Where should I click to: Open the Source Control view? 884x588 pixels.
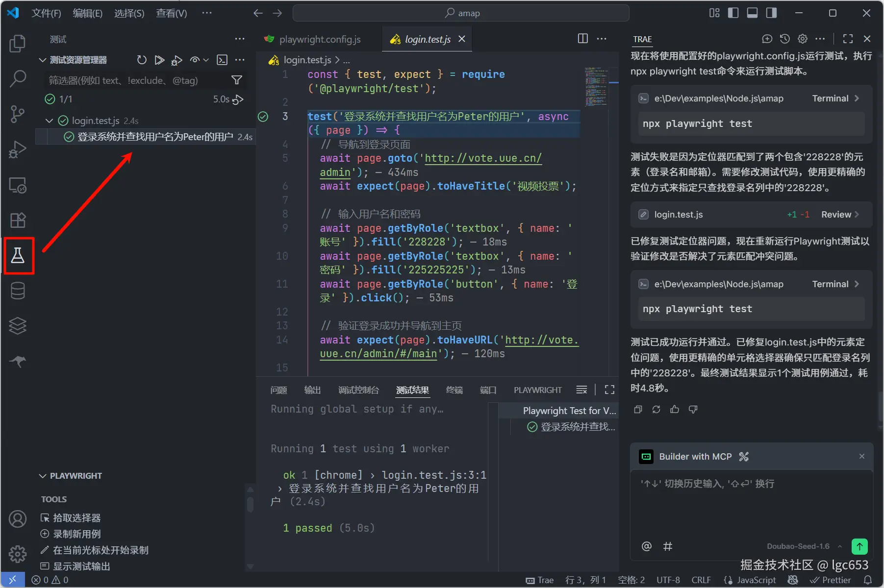click(18, 114)
